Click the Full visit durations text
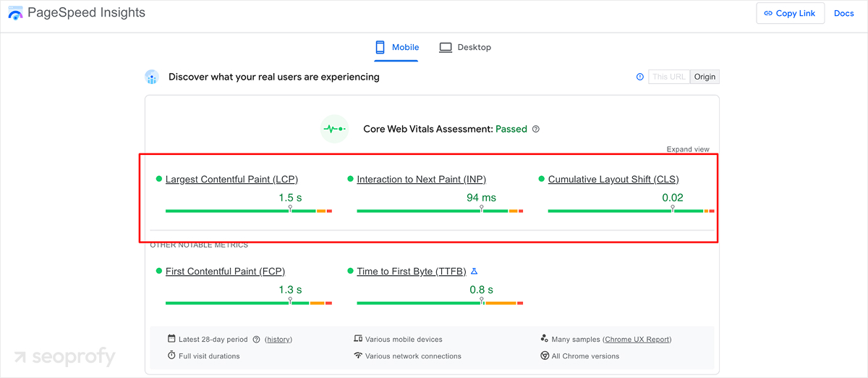Image resolution: width=868 pixels, height=378 pixels. pos(209,356)
